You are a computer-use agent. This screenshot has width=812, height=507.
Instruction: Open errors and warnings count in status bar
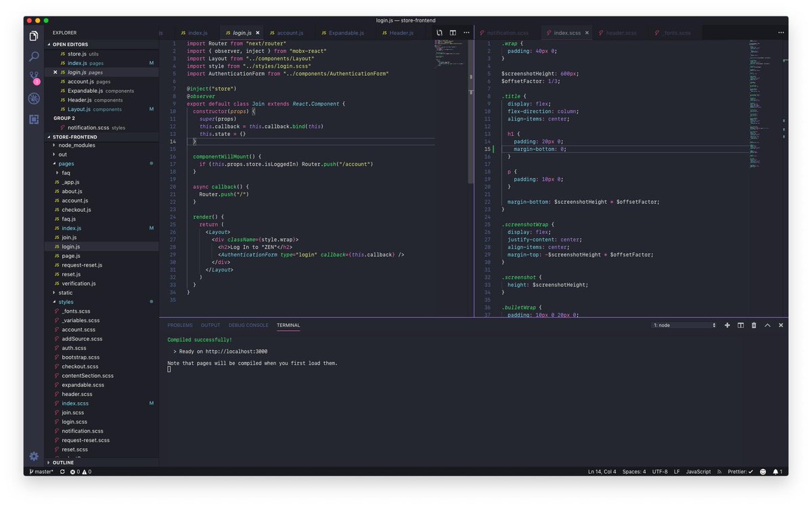[81, 471]
